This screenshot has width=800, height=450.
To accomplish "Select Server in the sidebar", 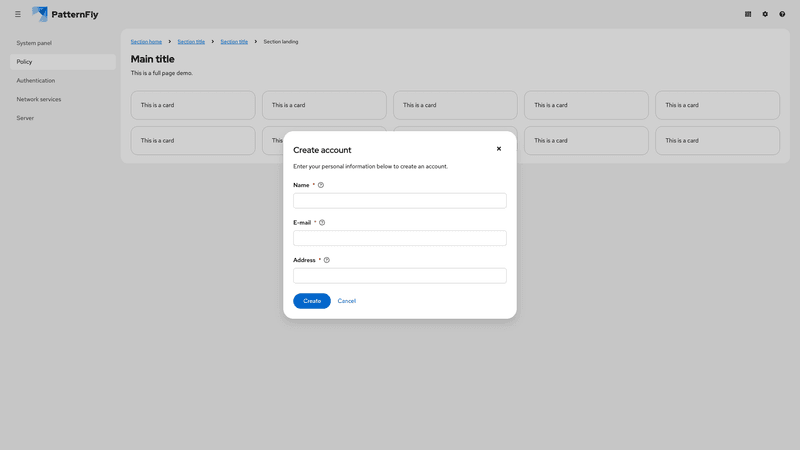I will pyautogui.click(x=25, y=118).
